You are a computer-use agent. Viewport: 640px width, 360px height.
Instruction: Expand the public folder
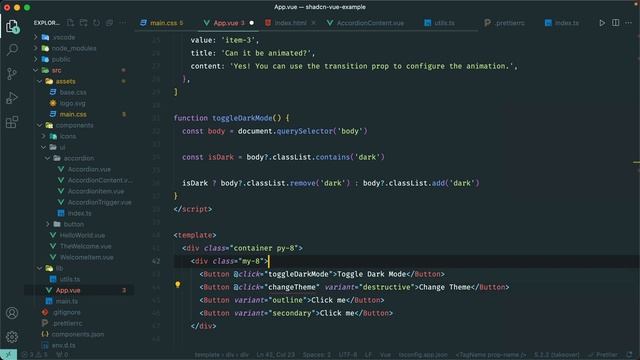click(x=61, y=59)
